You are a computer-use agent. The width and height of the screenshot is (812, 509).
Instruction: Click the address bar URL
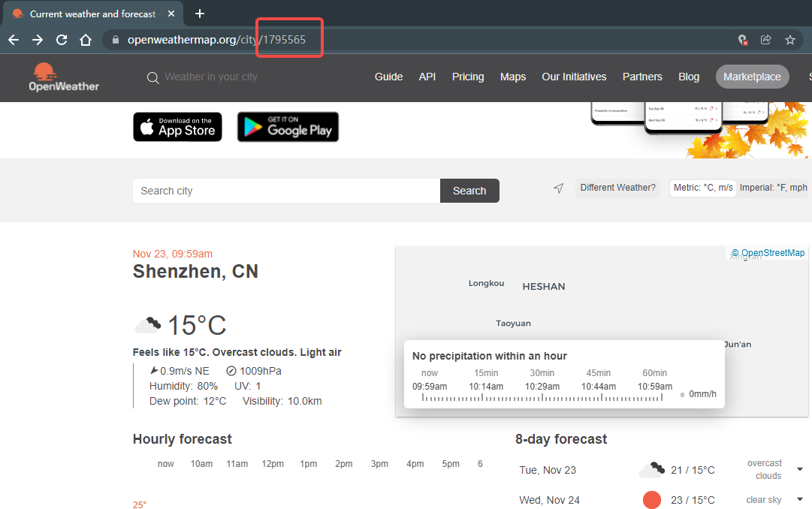pos(216,40)
